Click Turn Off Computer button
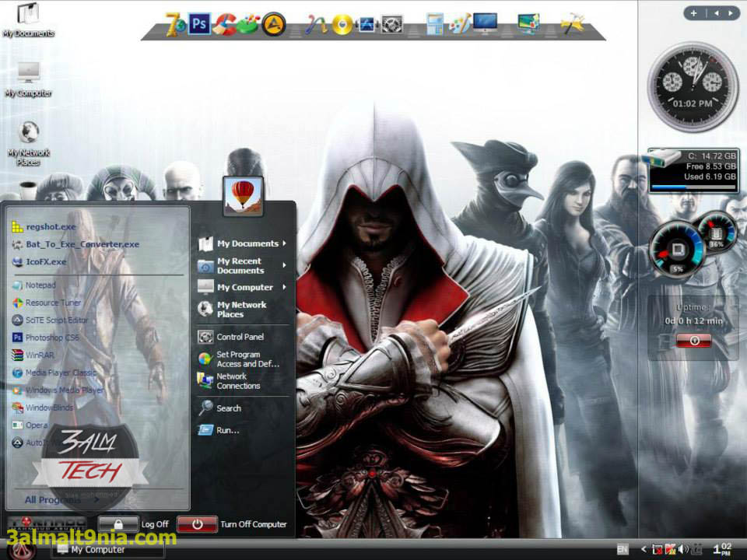 click(233, 524)
